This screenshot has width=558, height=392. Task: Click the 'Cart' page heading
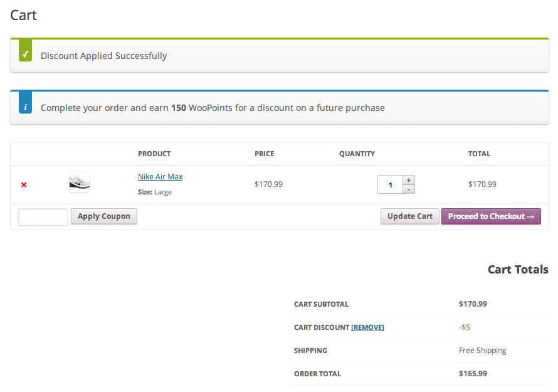tap(23, 15)
